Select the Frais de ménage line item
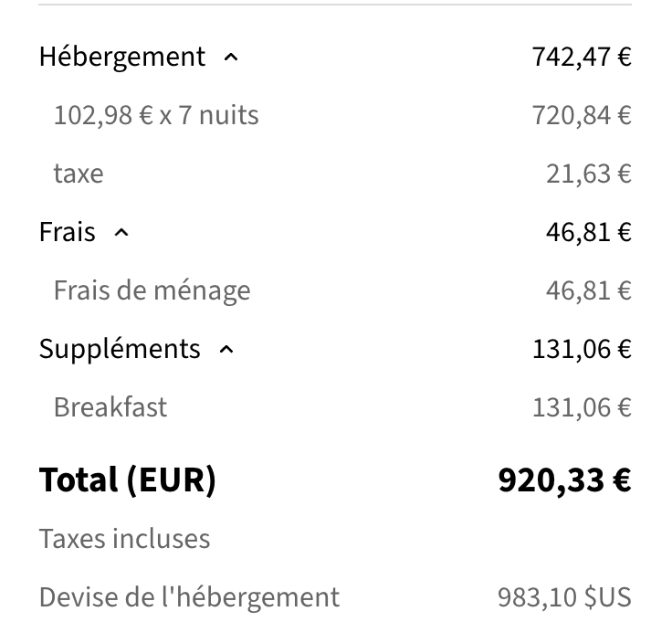This screenshot has height=643, width=672. [152, 290]
